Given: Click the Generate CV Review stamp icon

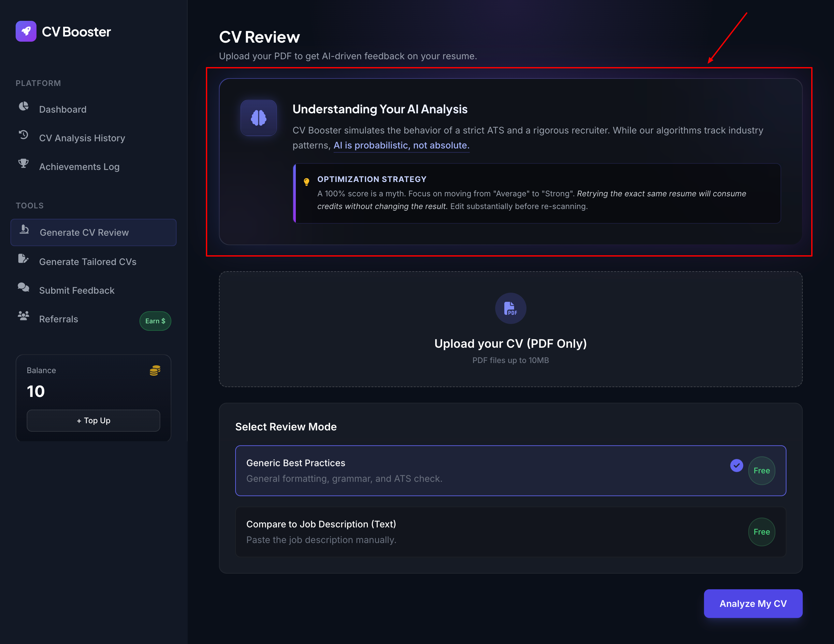Looking at the screenshot, I should [24, 229].
